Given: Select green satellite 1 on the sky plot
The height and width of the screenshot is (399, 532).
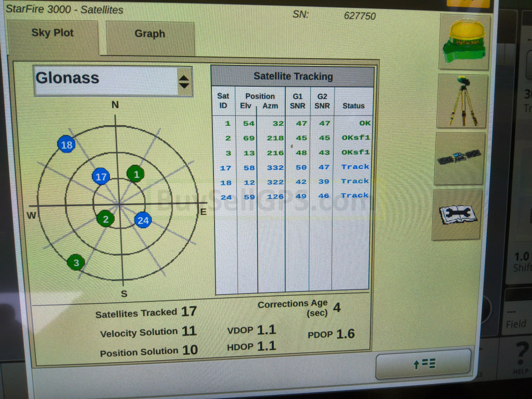Looking at the screenshot, I should click(x=136, y=174).
